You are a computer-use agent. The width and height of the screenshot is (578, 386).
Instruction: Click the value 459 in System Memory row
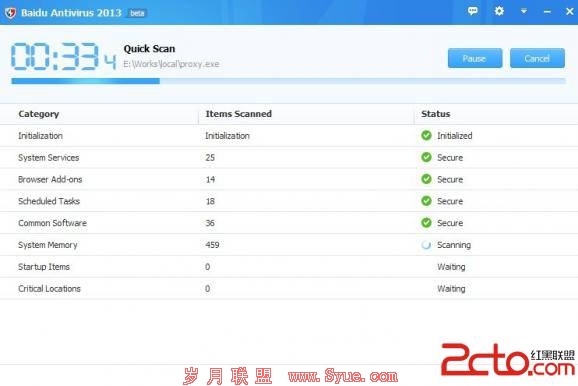212,245
